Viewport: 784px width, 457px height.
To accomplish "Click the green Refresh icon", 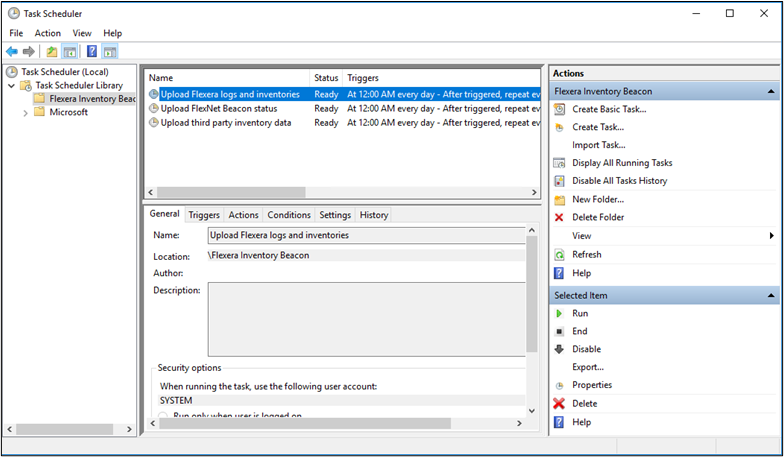I will click(x=560, y=254).
